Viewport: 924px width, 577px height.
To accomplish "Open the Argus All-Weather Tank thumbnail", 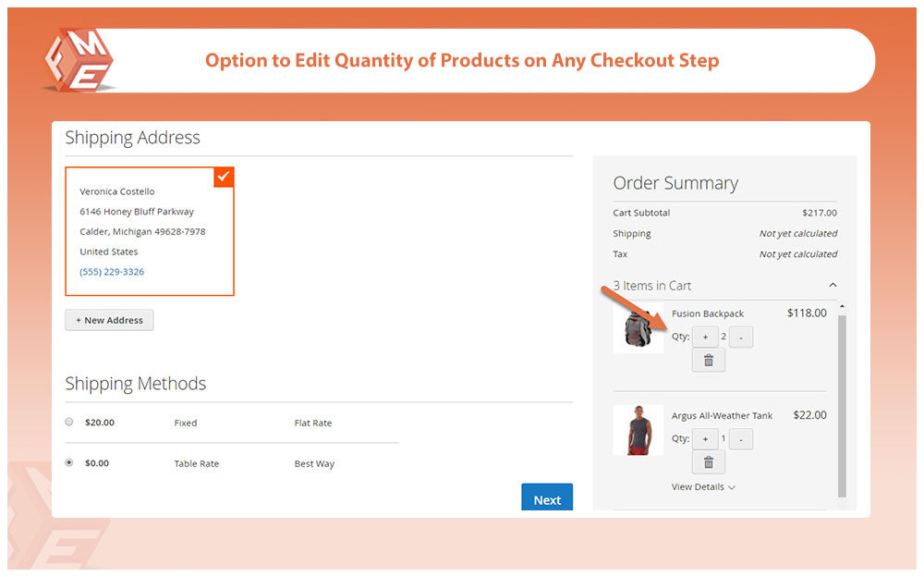I will click(638, 430).
